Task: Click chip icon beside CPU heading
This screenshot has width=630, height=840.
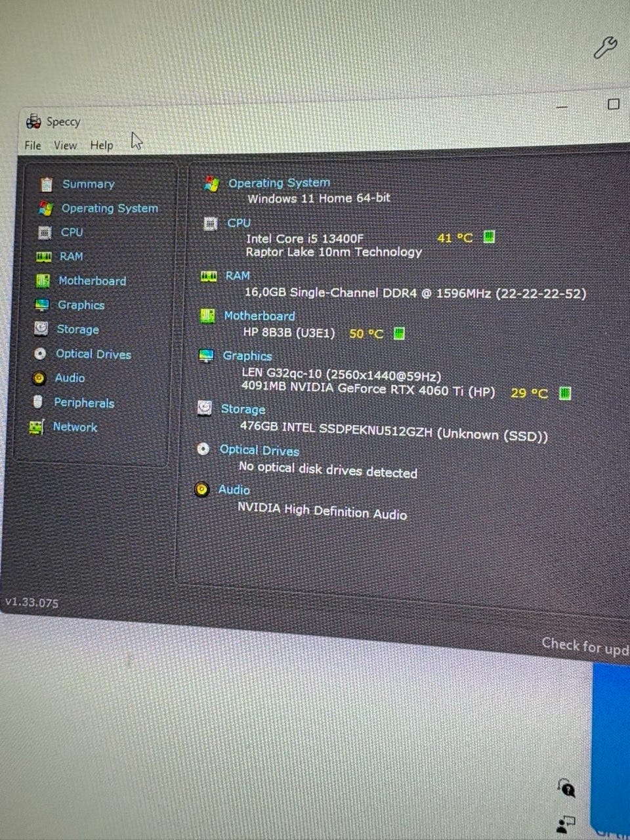Action: (210, 224)
